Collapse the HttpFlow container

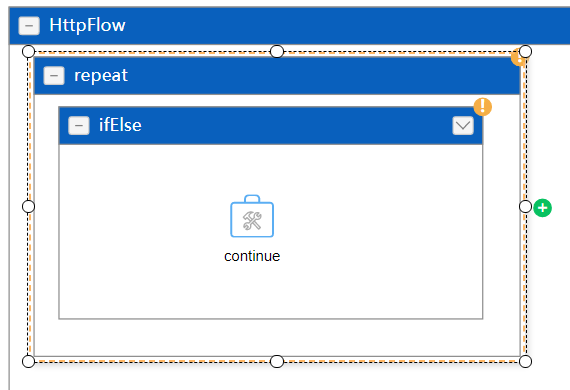(29, 26)
